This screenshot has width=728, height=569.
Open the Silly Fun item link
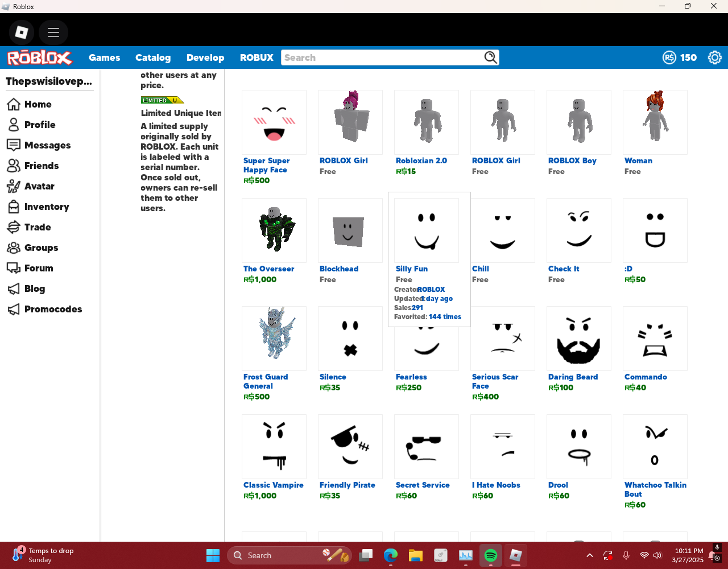tap(412, 269)
